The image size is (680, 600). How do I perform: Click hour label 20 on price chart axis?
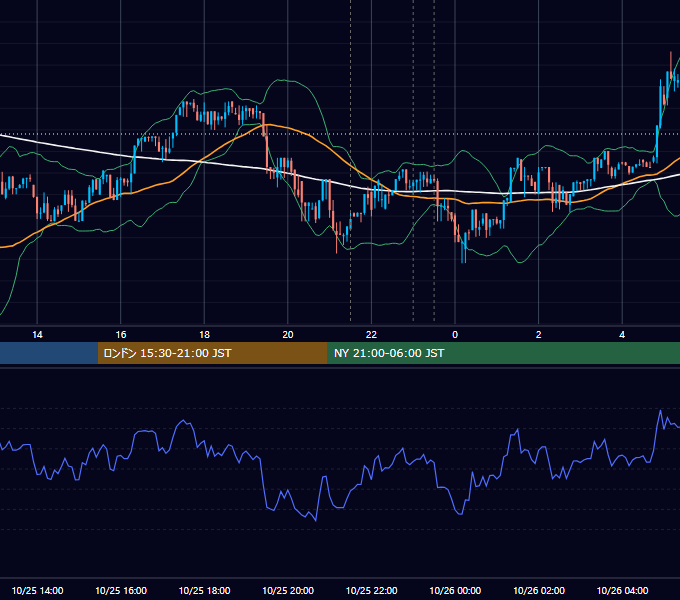[x=288, y=335]
